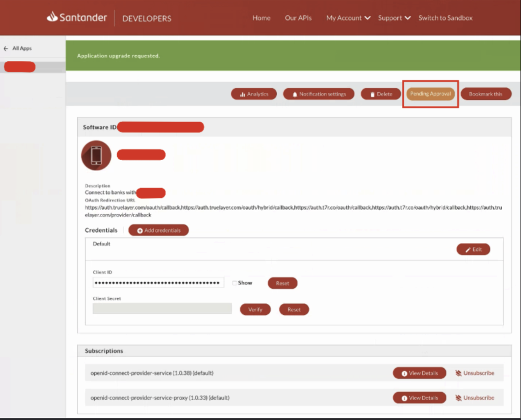Screen dimensions: 521x420
Task: Click the openid-connect-provider-service-proxy (1.0.33) subscription name
Action: (160, 398)
